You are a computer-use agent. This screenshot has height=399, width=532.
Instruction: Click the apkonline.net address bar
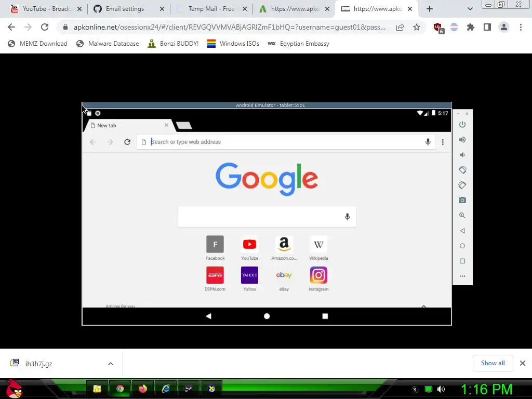pos(229,27)
